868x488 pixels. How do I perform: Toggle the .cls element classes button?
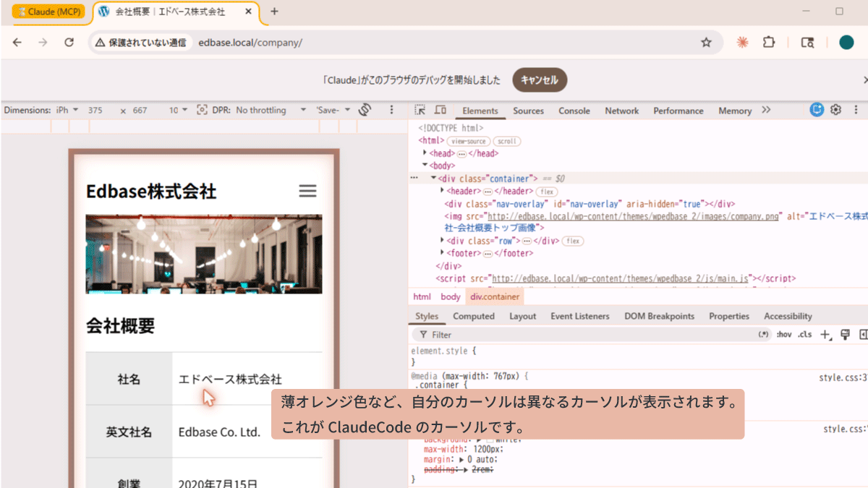click(805, 335)
